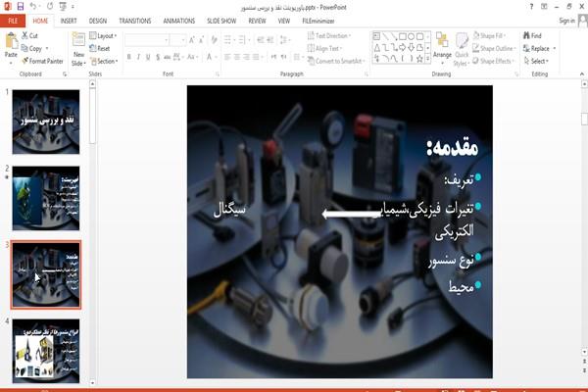Click the Help question mark icon
The width and height of the screenshot is (588, 392).
coord(531,7)
